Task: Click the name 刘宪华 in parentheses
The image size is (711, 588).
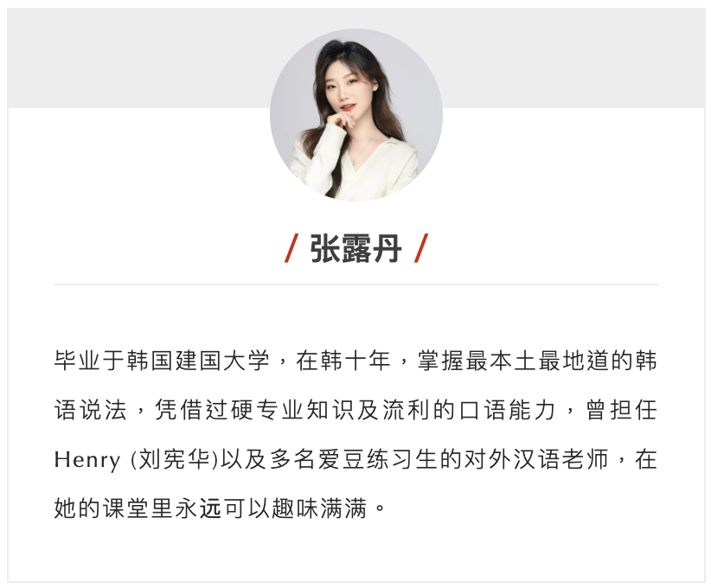Action: click(174, 459)
